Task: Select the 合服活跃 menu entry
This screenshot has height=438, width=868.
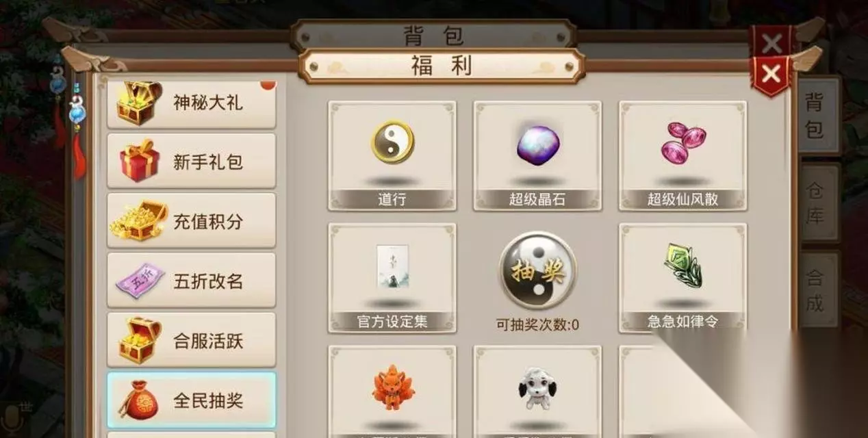Action: 192,340
